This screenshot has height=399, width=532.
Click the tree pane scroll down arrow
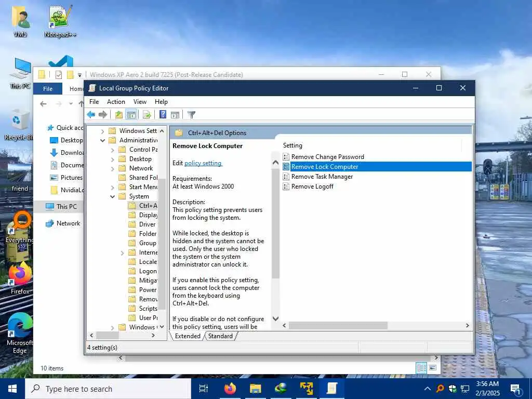[162, 327]
